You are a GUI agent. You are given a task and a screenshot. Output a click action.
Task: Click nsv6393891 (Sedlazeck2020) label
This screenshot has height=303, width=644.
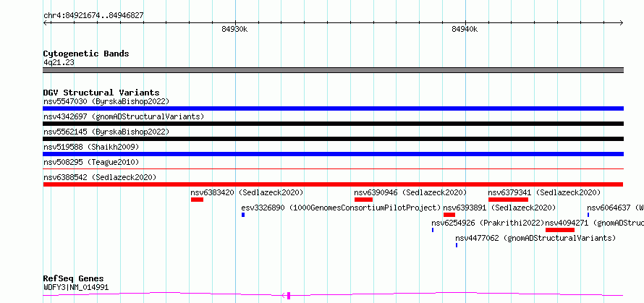pyautogui.click(x=499, y=208)
